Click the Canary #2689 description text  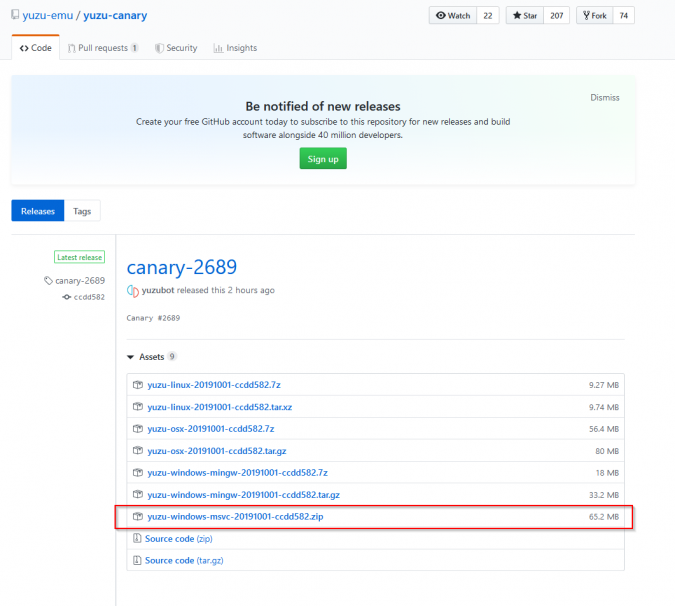153,318
